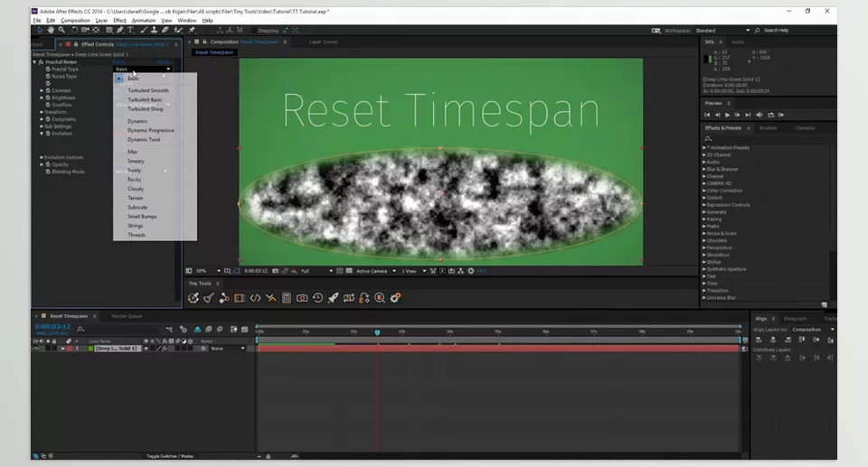Open the Fractal Type dropdown showing Basic
Screen dimensions: 868x467
coord(144,70)
